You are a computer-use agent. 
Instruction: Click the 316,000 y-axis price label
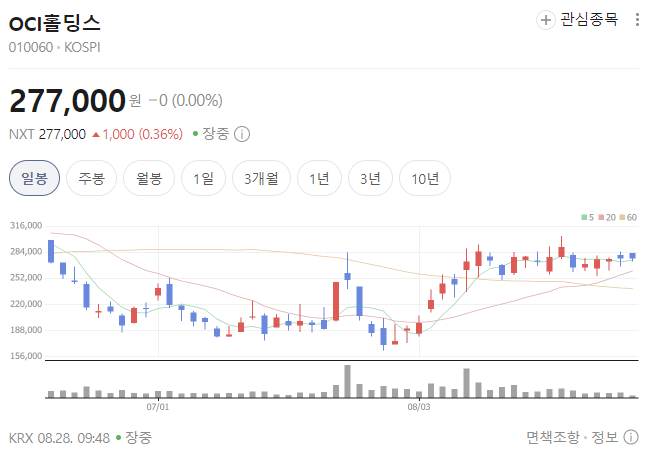point(26,225)
